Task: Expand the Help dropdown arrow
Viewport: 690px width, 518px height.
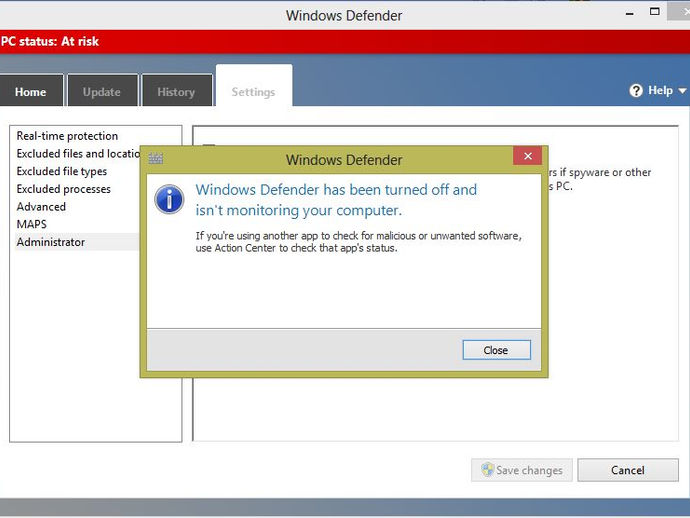Action: [682, 91]
